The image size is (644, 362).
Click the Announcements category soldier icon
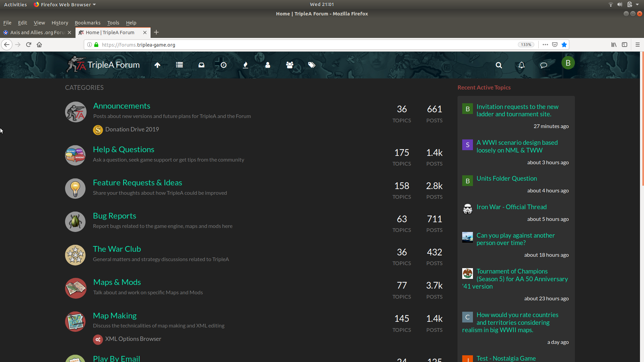[75, 112]
